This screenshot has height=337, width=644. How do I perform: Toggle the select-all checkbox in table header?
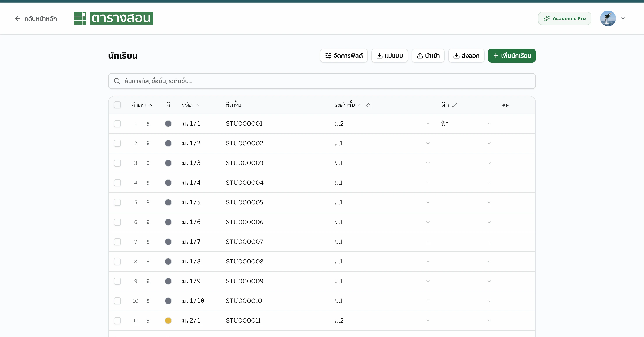point(117,105)
